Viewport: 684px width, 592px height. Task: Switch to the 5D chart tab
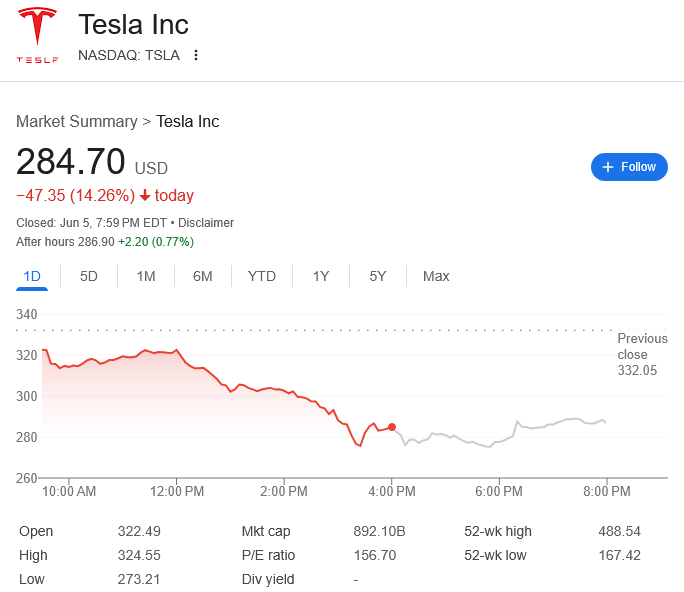(x=89, y=276)
